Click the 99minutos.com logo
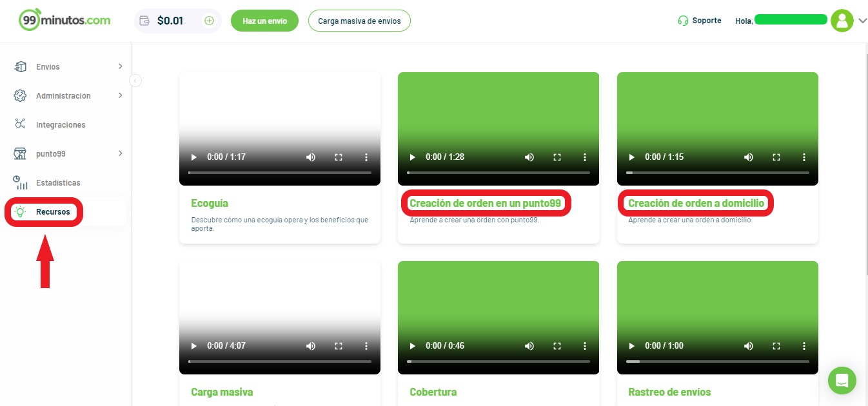Image resolution: width=868 pixels, height=406 pixels. pyautogui.click(x=64, y=19)
